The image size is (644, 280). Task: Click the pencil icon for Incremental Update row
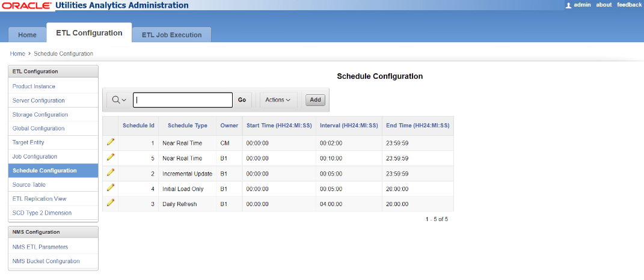tap(110, 172)
